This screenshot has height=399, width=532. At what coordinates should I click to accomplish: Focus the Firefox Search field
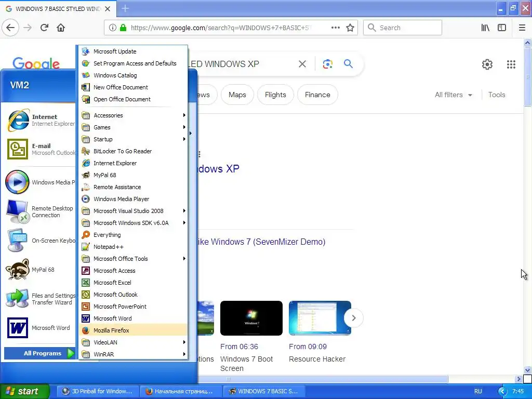(403, 28)
